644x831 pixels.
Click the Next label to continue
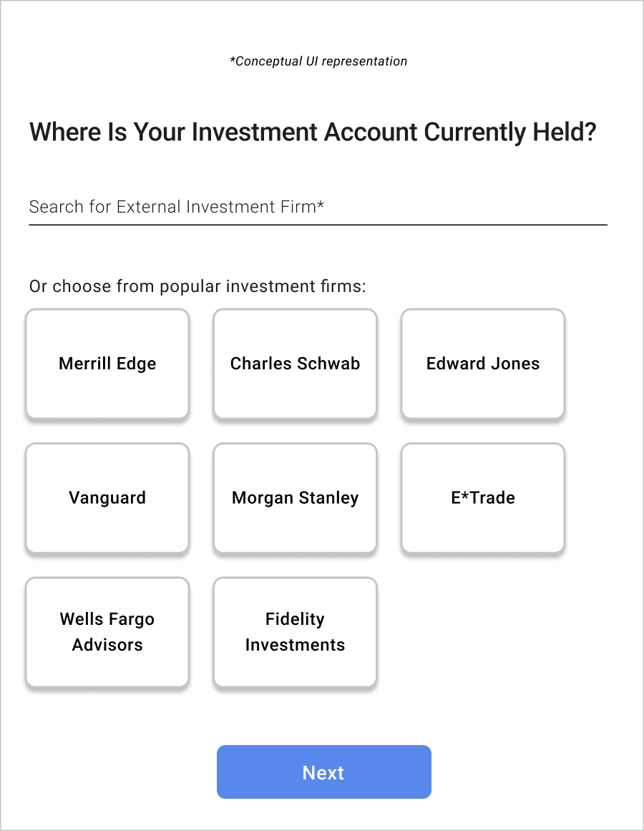[323, 773]
